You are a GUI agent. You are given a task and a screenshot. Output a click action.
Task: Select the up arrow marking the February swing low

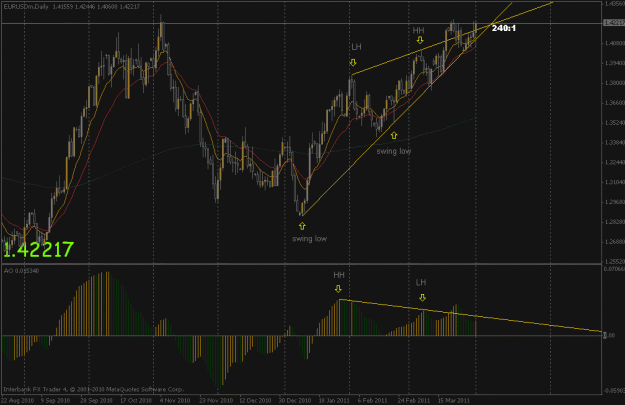[394, 136]
